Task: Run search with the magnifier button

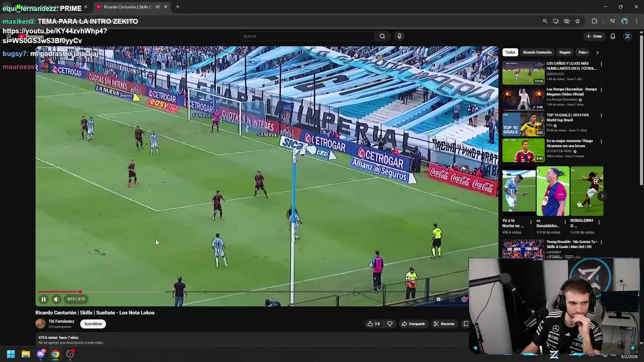Action: [x=382, y=36]
